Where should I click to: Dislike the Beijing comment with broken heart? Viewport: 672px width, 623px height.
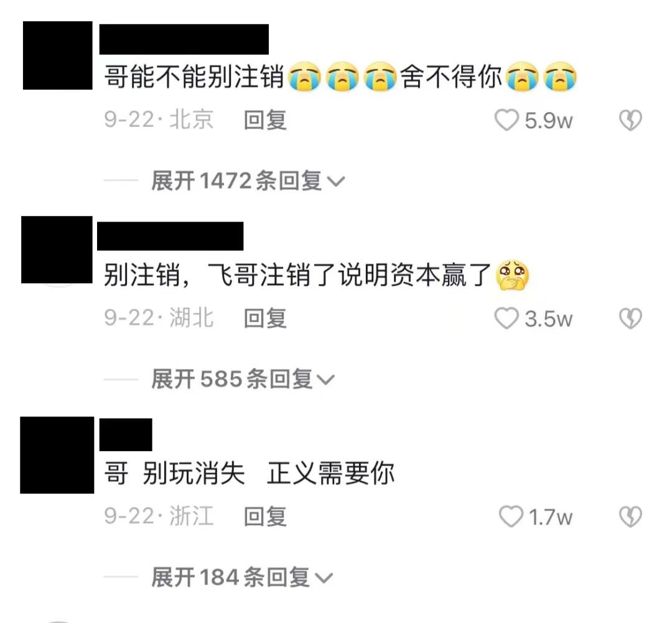630,120
